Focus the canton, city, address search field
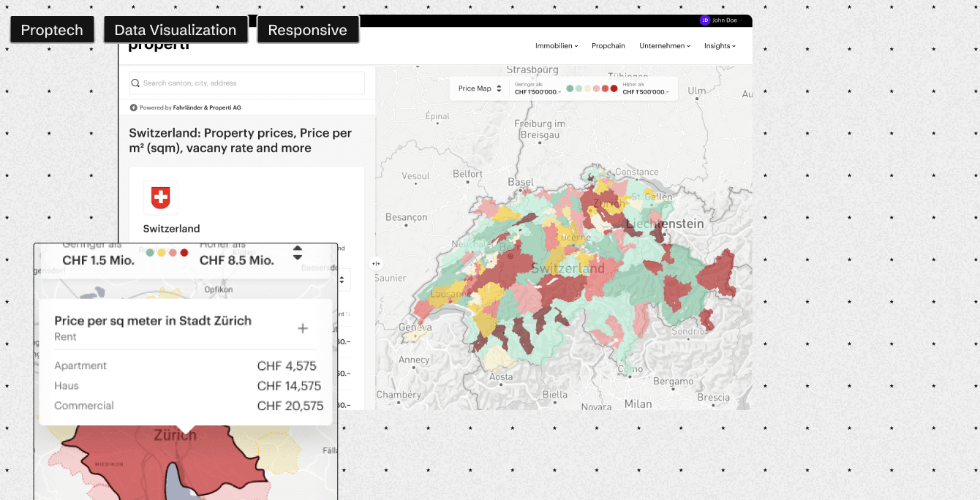 tap(247, 83)
